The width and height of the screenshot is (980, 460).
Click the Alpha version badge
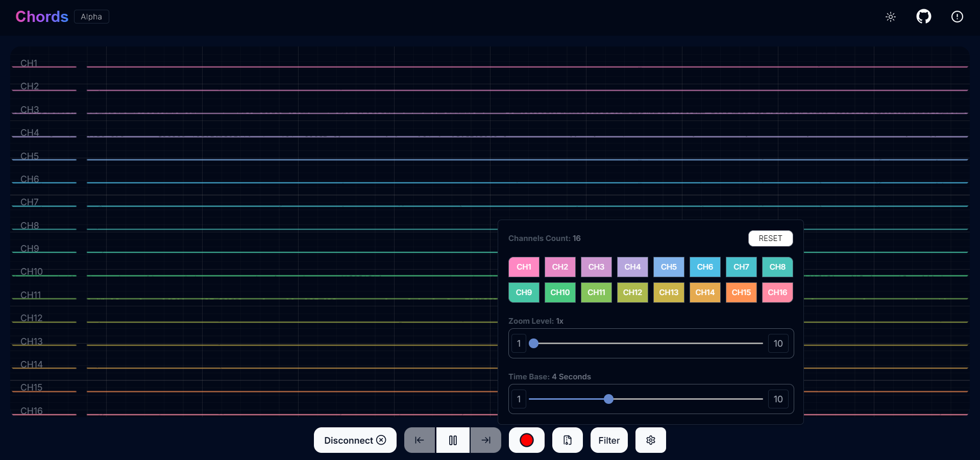91,16
